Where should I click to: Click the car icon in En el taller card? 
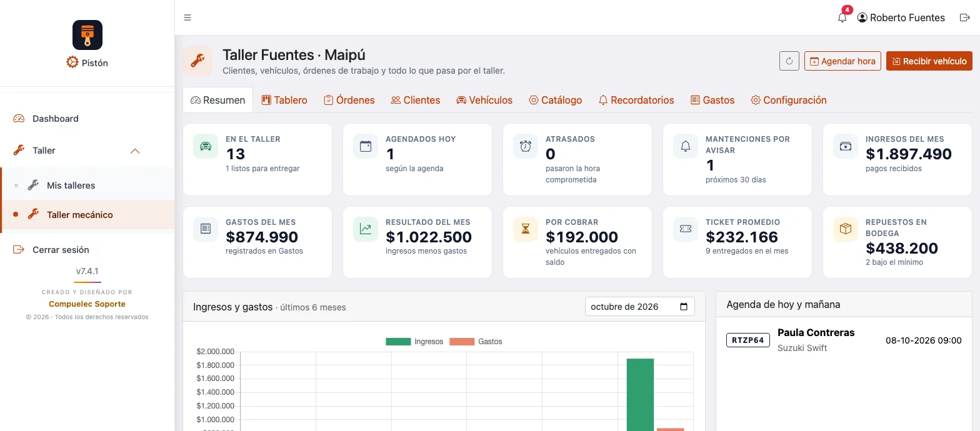(206, 146)
